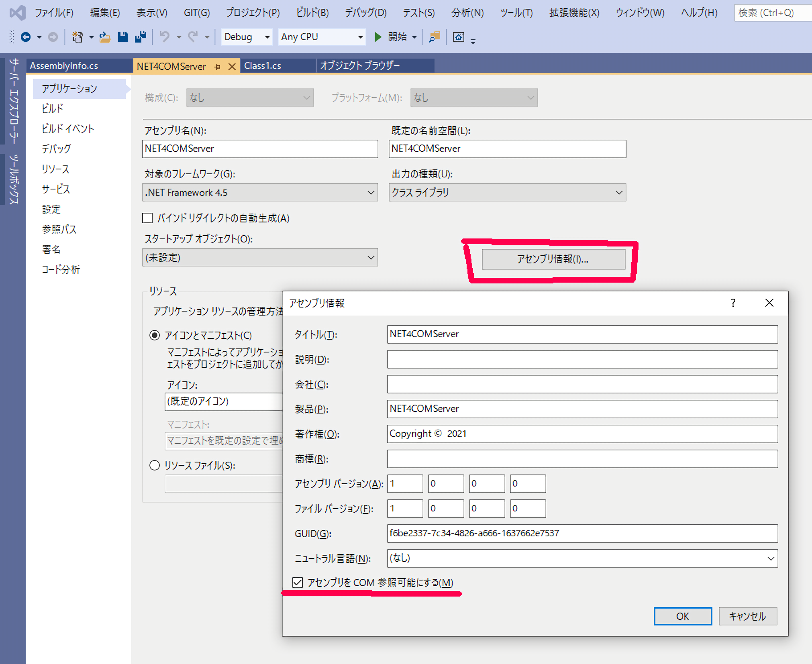Click the New Project toolbar icon

coord(77,37)
